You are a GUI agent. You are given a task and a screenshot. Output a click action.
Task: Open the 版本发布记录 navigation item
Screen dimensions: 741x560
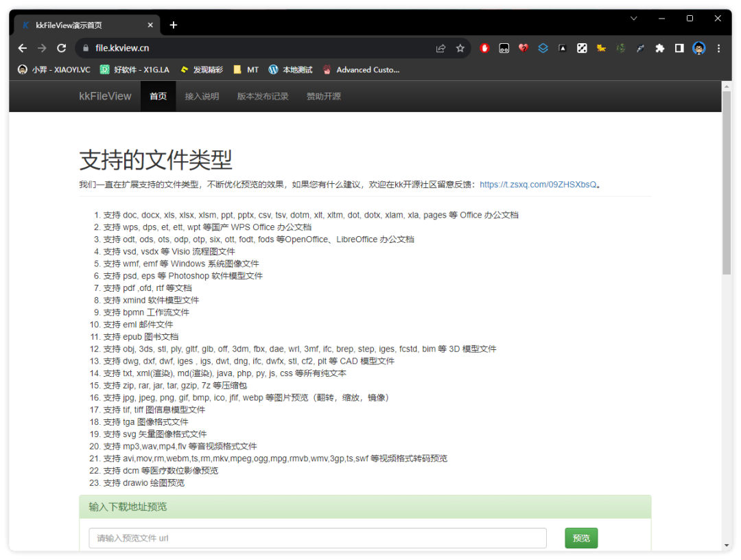(x=263, y=96)
